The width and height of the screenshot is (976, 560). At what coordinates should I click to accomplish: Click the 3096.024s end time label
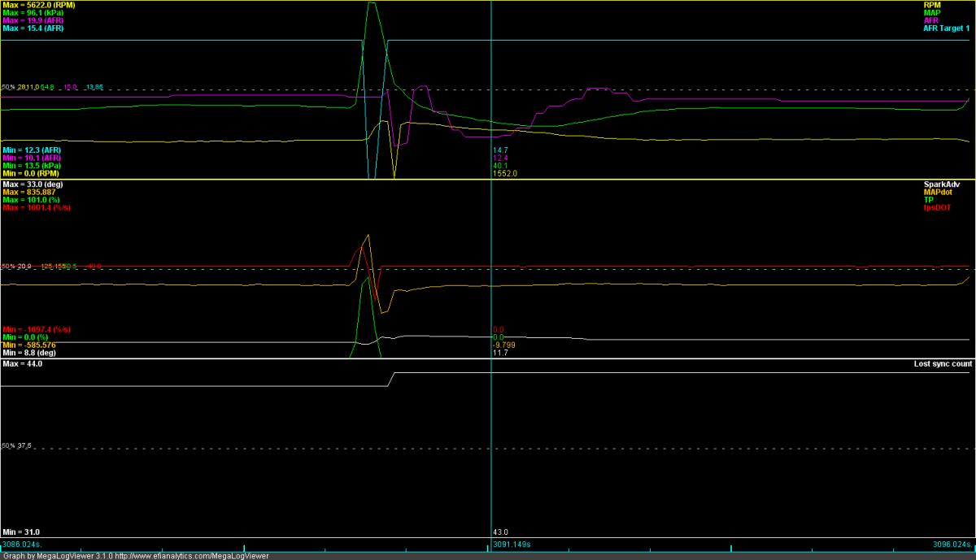(952, 545)
